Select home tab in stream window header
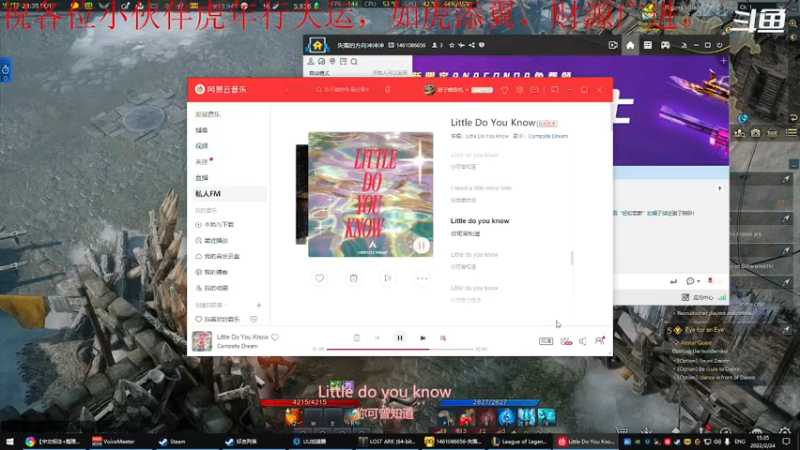800x450 pixels. [x=630, y=45]
